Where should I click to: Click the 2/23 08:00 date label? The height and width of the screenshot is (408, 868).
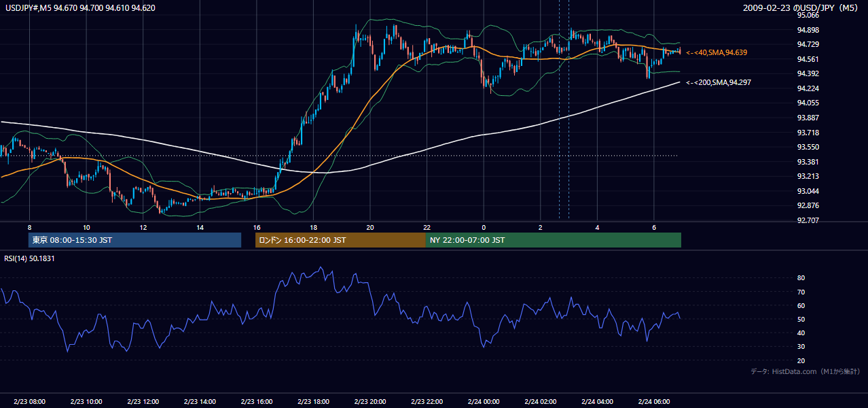pyautogui.click(x=30, y=402)
